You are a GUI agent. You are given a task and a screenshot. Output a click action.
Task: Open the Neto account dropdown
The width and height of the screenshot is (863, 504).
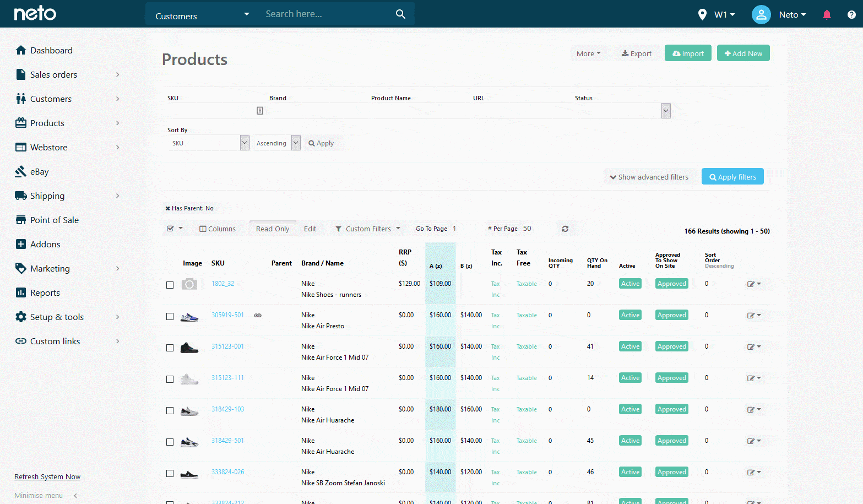coord(792,15)
